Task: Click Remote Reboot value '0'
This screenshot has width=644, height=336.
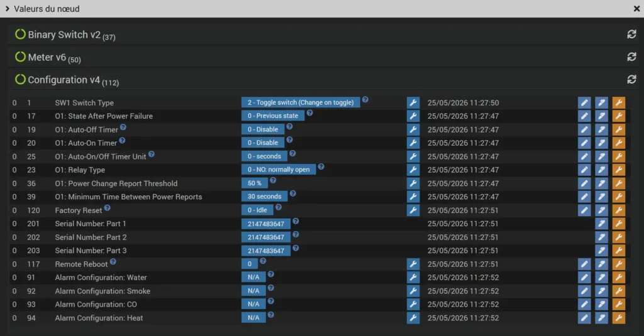Action: coord(249,264)
